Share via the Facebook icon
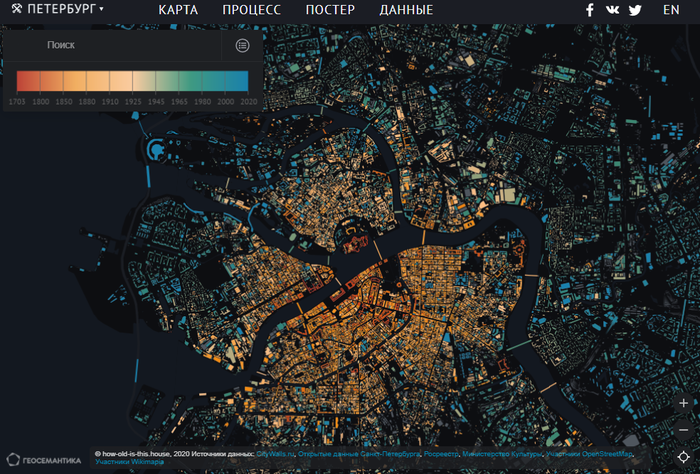The width and height of the screenshot is (700, 474). tap(590, 10)
